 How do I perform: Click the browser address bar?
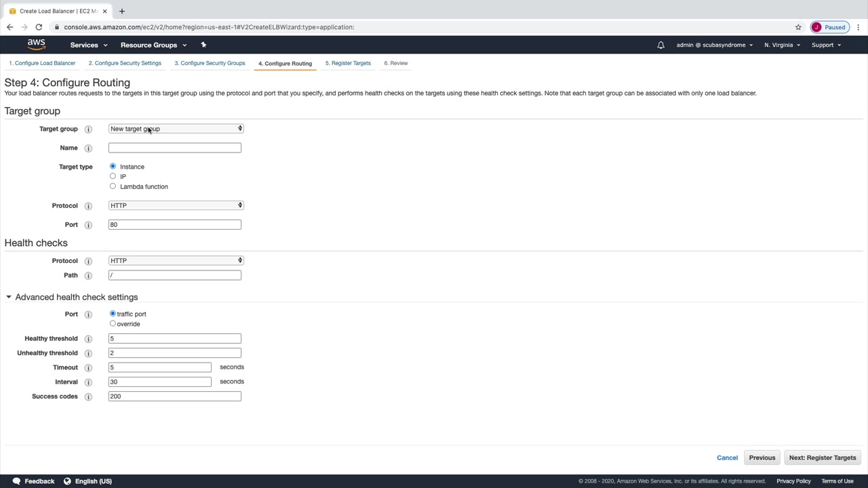pos(420,27)
